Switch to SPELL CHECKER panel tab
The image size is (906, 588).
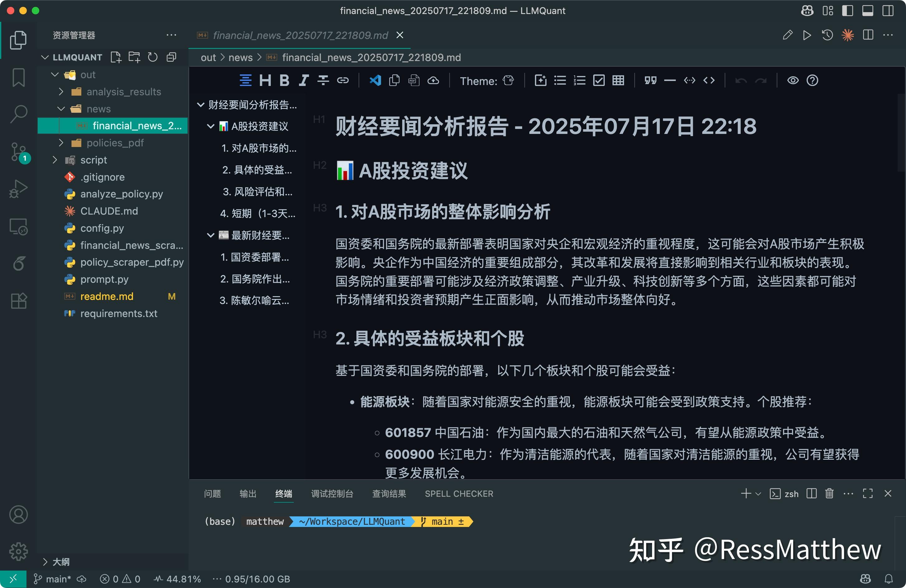pyautogui.click(x=459, y=494)
